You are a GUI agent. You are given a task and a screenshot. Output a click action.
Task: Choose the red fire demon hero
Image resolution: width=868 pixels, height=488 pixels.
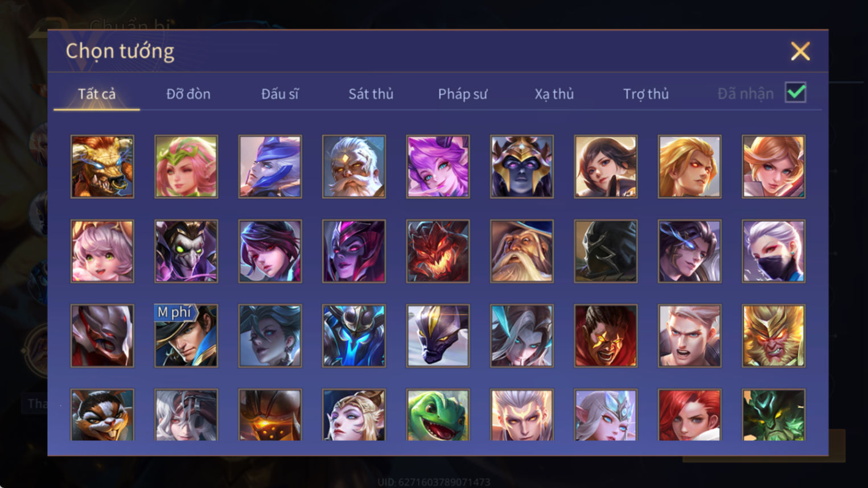point(438,251)
